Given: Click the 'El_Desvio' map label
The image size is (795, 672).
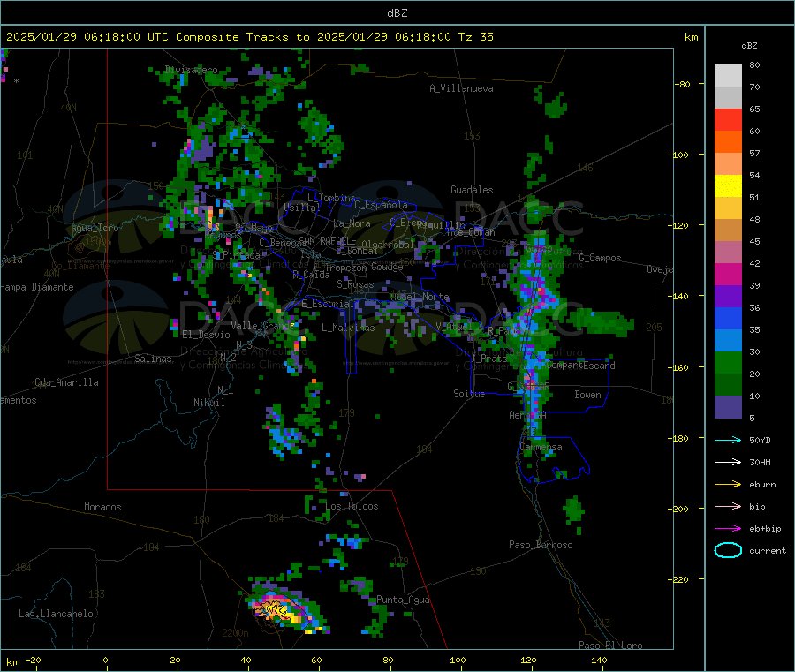Looking at the screenshot, I should click(206, 335).
